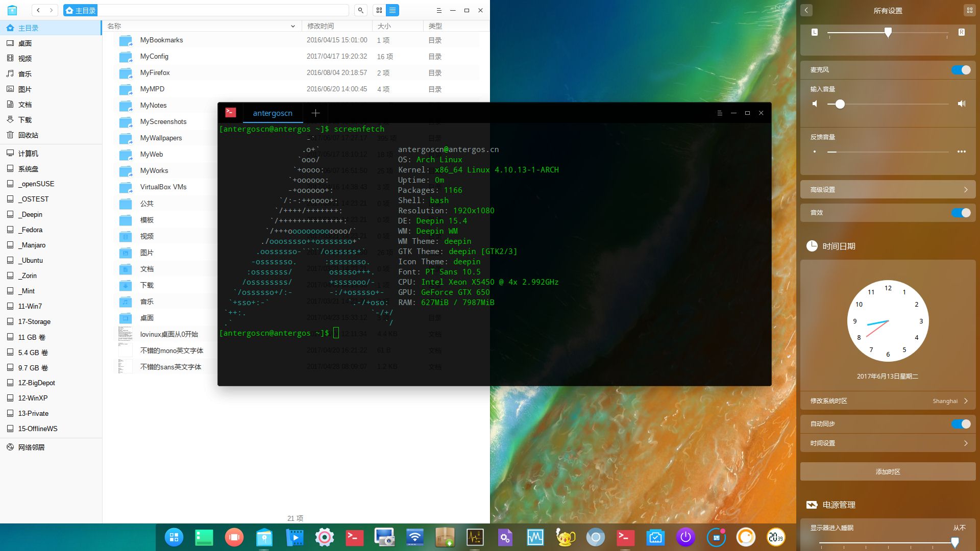This screenshot has height=551, width=980.
Task: Open 计算机 in the sidebar
Action: click(x=51, y=154)
